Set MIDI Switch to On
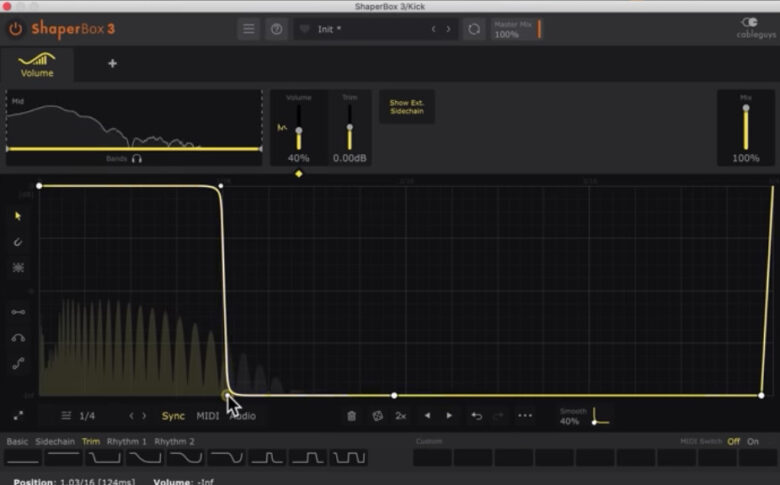 tap(753, 441)
